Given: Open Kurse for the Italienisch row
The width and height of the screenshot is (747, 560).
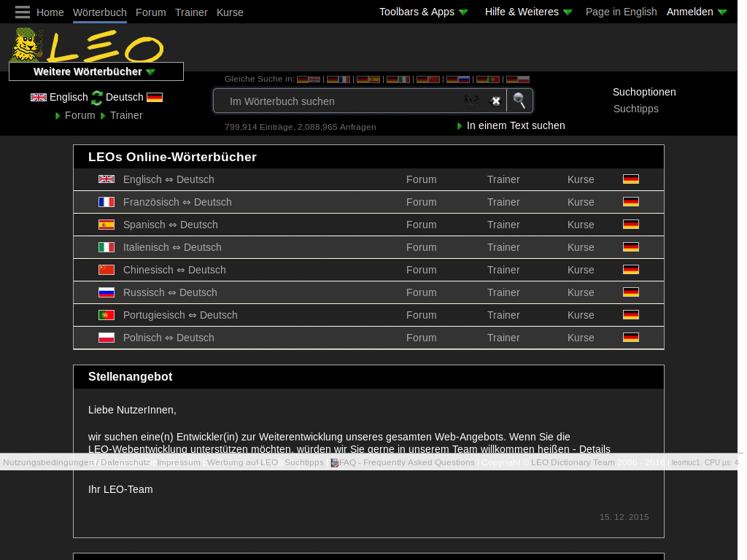Looking at the screenshot, I should 581,247.
